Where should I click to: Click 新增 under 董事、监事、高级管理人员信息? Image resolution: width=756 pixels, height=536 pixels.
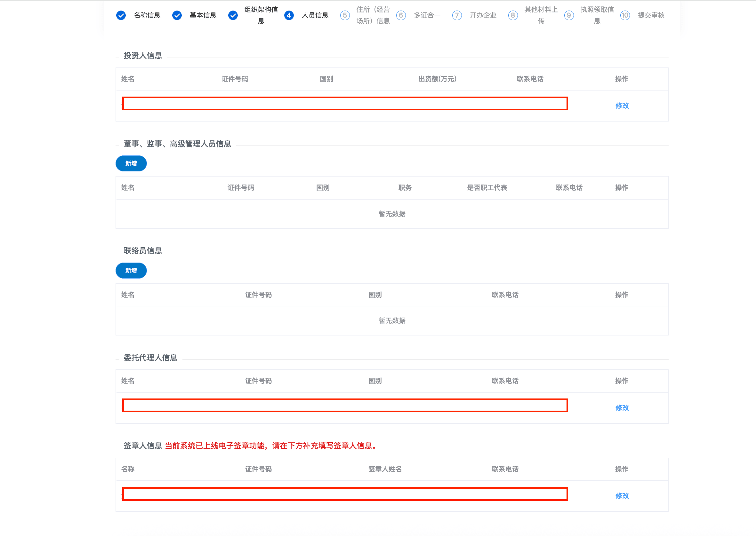pos(131,163)
